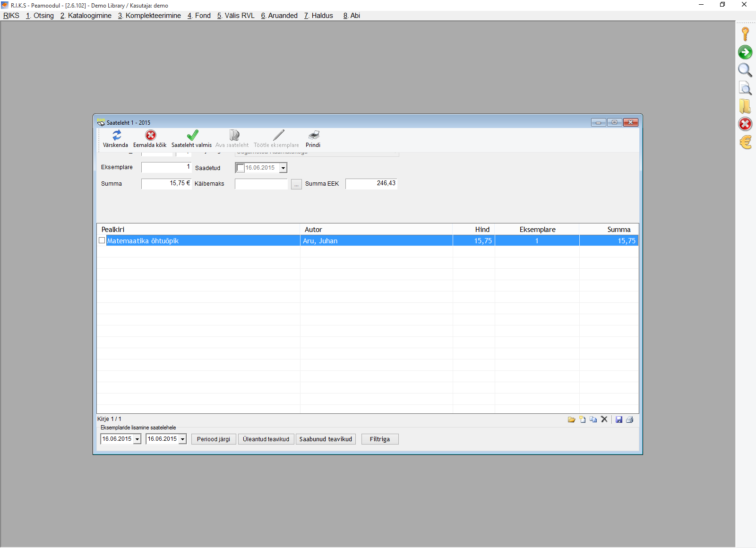
Task: Click the Prindi printer icon in toolbar
Action: [313, 136]
